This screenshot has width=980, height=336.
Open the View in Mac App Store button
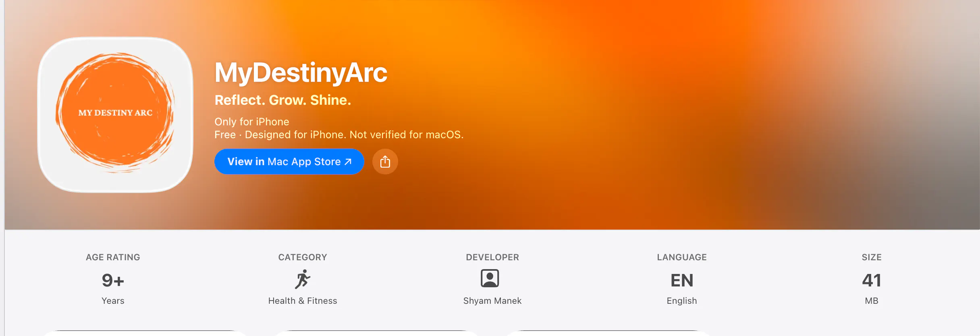click(289, 162)
